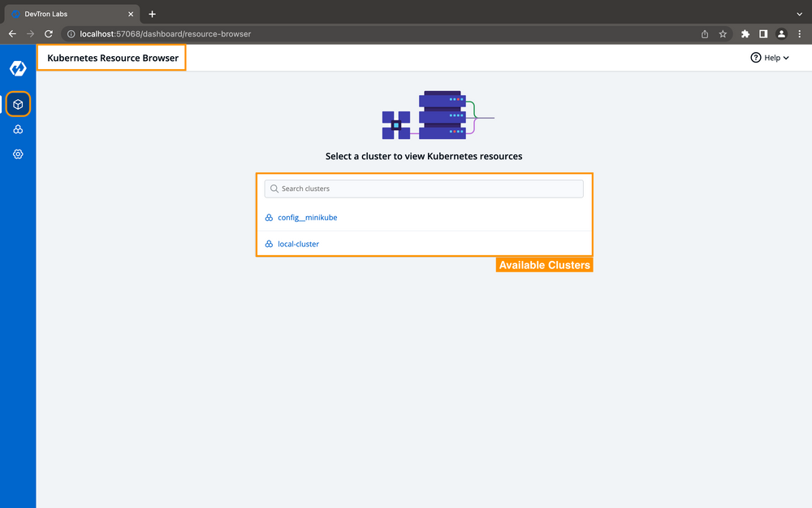Open Devtron global configurations gear icon

pyautogui.click(x=18, y=154)
